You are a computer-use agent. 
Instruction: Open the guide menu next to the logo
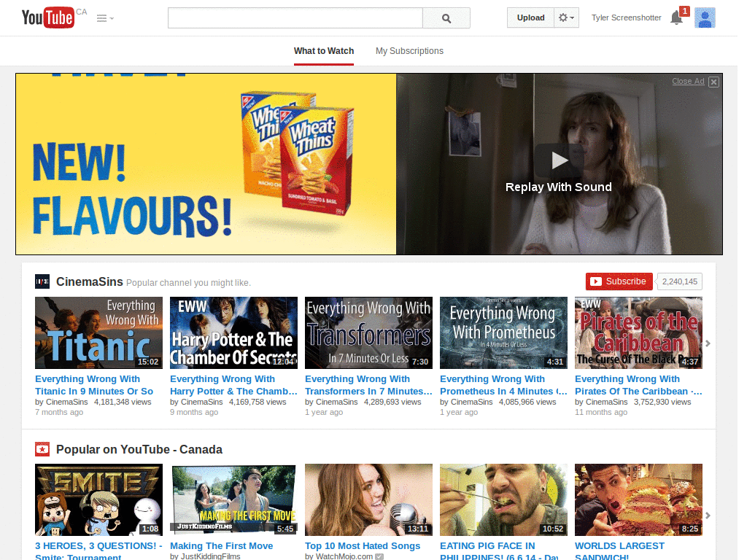point(105,18)
